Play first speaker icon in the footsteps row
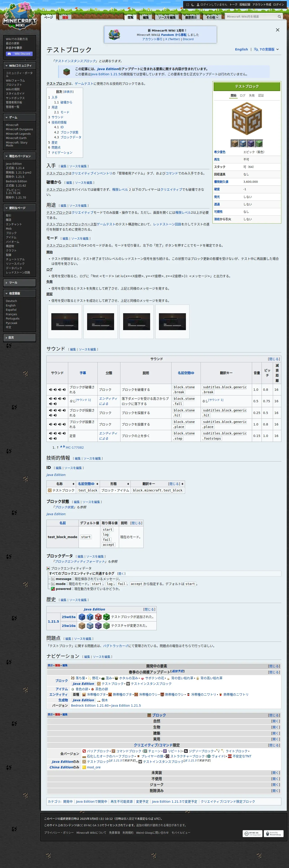Screen dimensions: 289x868 coord(50,433)
